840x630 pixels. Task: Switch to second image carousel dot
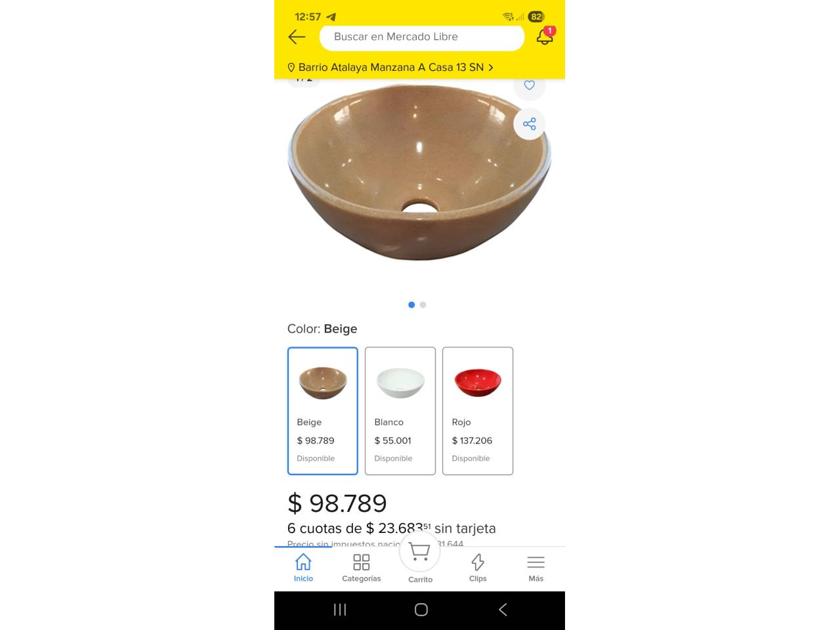(423, 304)
